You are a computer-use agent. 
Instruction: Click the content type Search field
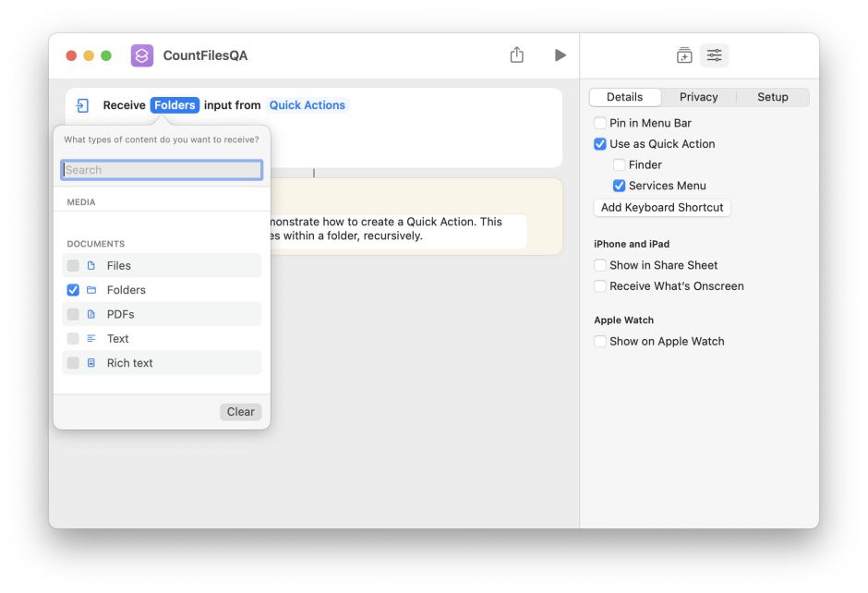click(x=162, y=170)
